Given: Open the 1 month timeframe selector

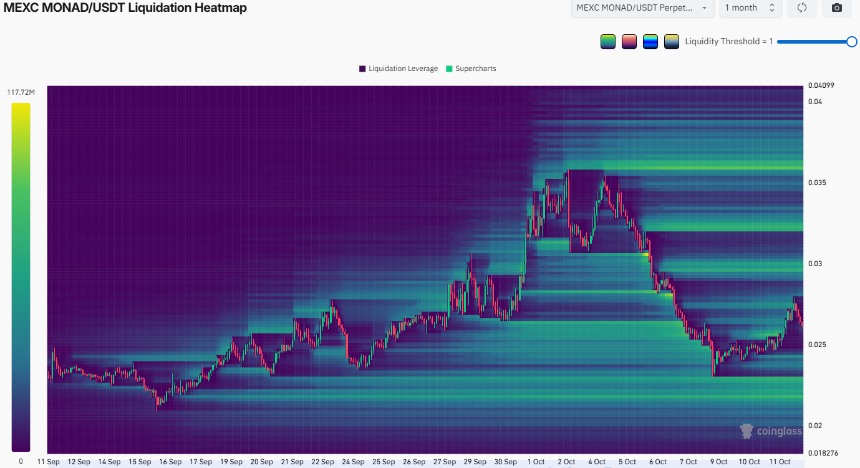Looking at the screenshot, I should click(750, 8).
